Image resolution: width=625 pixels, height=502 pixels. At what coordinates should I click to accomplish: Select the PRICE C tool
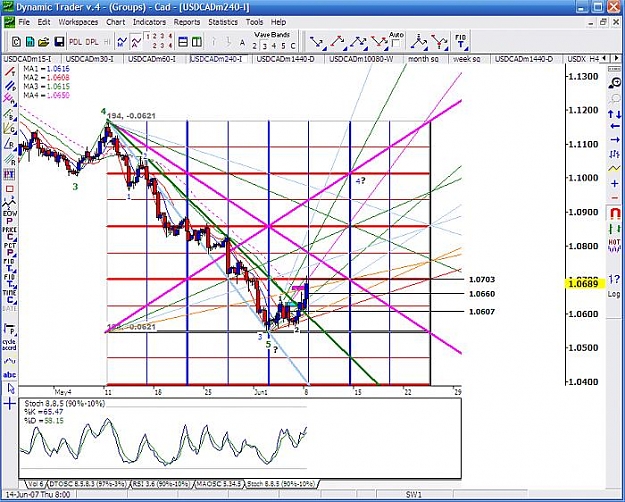[x=10, y=234]
